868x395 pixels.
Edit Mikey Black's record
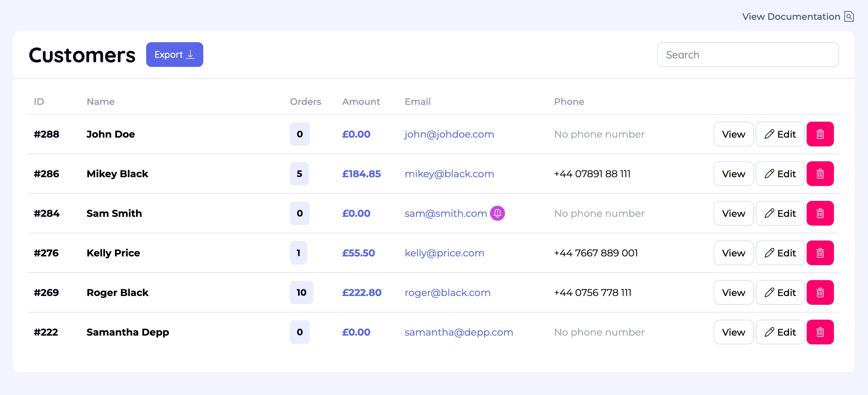tap(780, 174)
